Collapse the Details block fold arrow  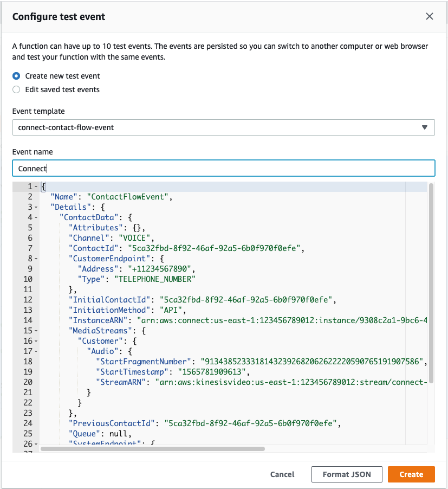(36, 208)
